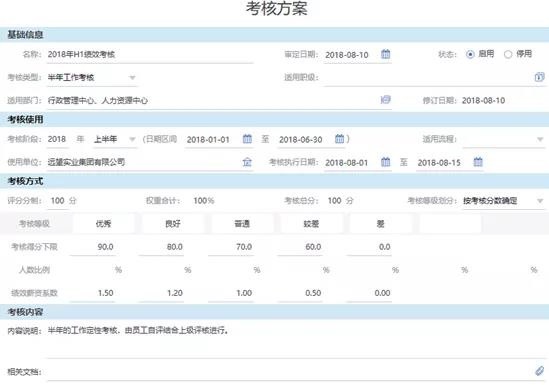Screen dimensions: 549x385
Task: Open the 使用单位 organization picker icon
Action: pos(247,162)
